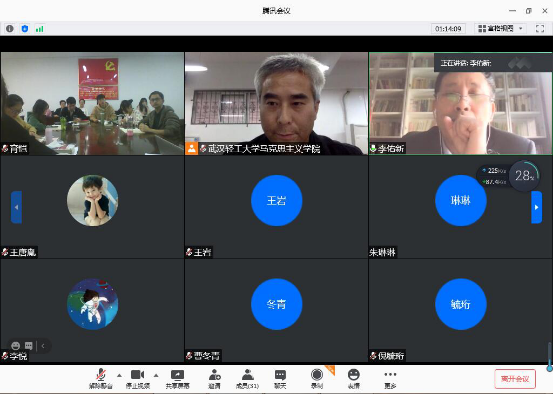
Task: Enter full screen mode icon
Action: [540, 29]
